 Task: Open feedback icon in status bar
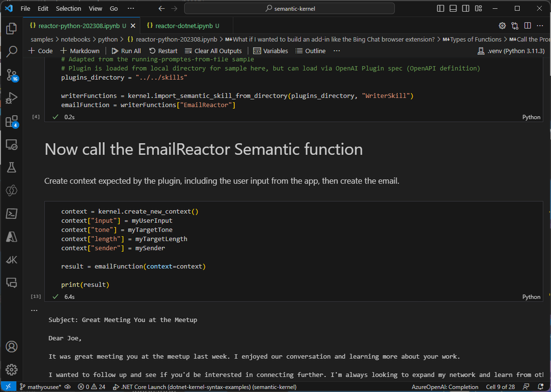[526, 386]
